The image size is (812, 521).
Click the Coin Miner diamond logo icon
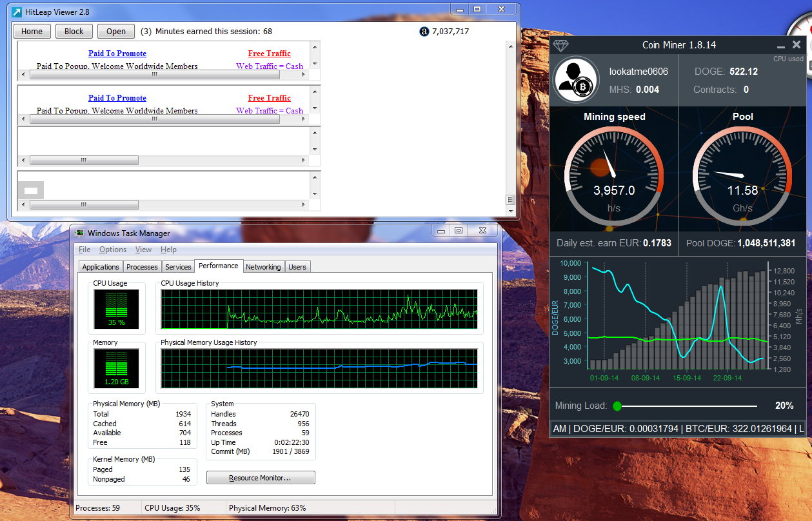[x=562, y=45]
